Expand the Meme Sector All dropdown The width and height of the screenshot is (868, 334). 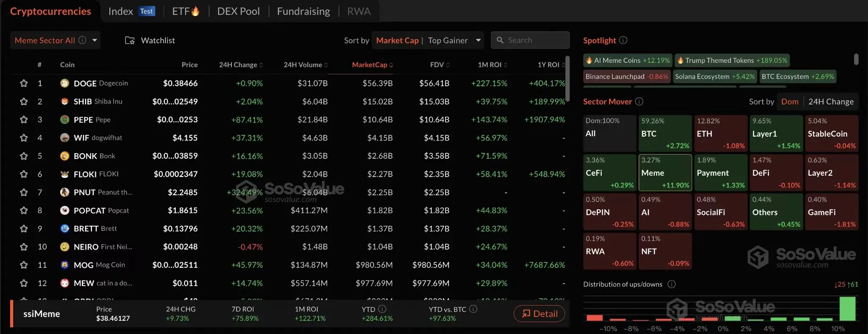coord(95,40)
